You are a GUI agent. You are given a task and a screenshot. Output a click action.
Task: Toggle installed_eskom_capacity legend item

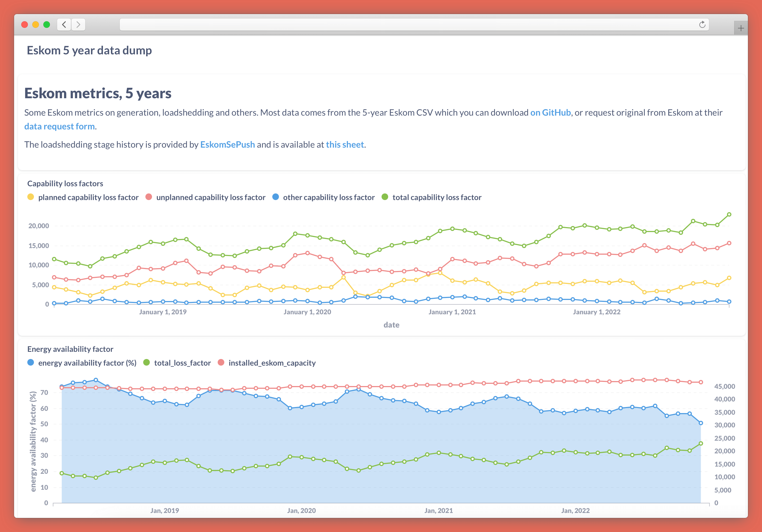click(267, 363)
